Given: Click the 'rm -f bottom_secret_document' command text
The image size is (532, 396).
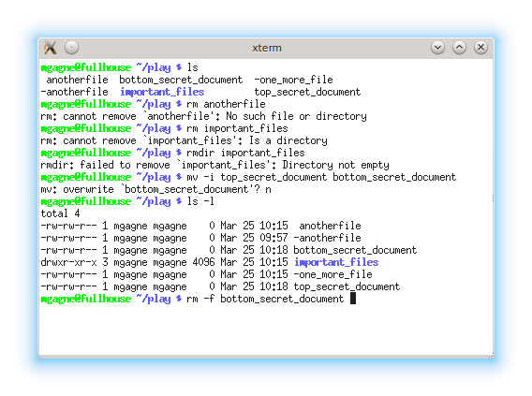Looking at the screenshot, I should click(x=265, y=299).
